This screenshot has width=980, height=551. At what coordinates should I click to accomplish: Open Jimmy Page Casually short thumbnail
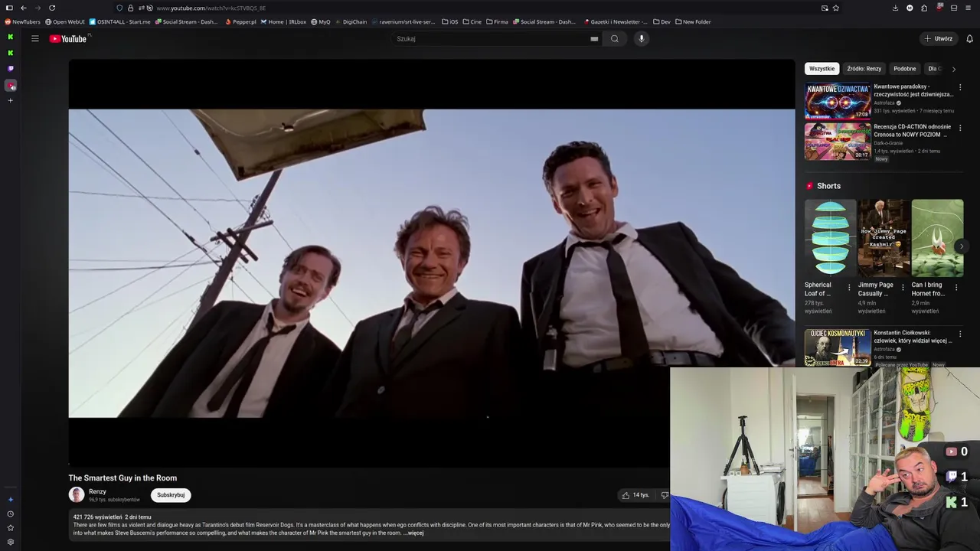[x=884, y=238]
